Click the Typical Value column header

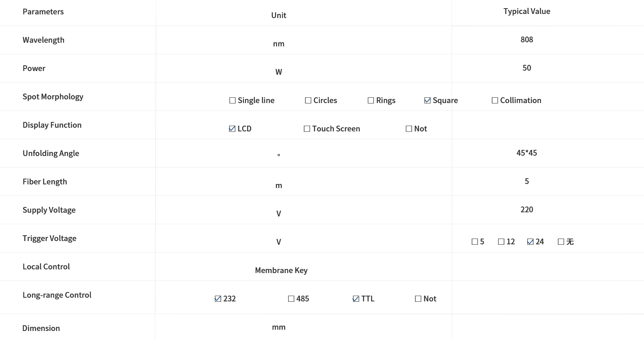(527, 11)
